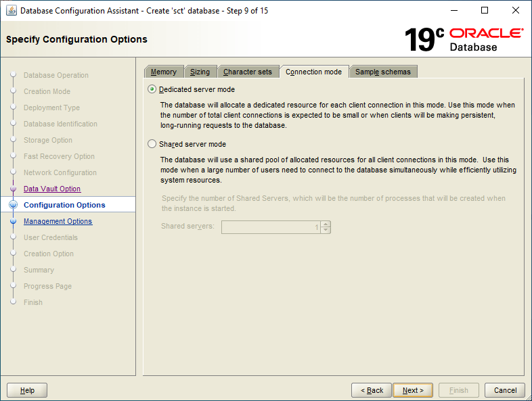Click the Summary step label
The width and height of the screenshot is (532, 401).
(39, 270)
